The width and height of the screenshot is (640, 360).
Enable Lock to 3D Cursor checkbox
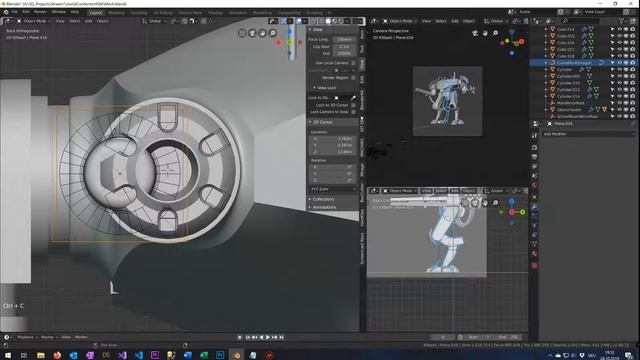tap(353, 105)
